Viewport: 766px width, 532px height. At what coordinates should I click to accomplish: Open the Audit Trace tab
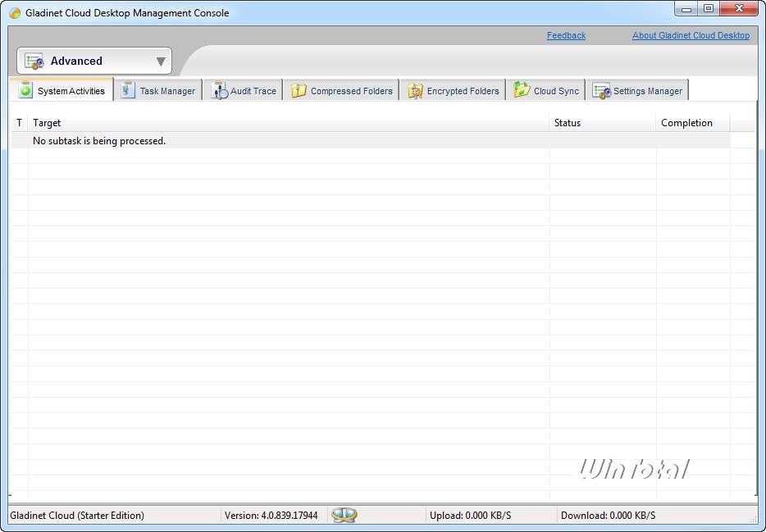[243, 90]
